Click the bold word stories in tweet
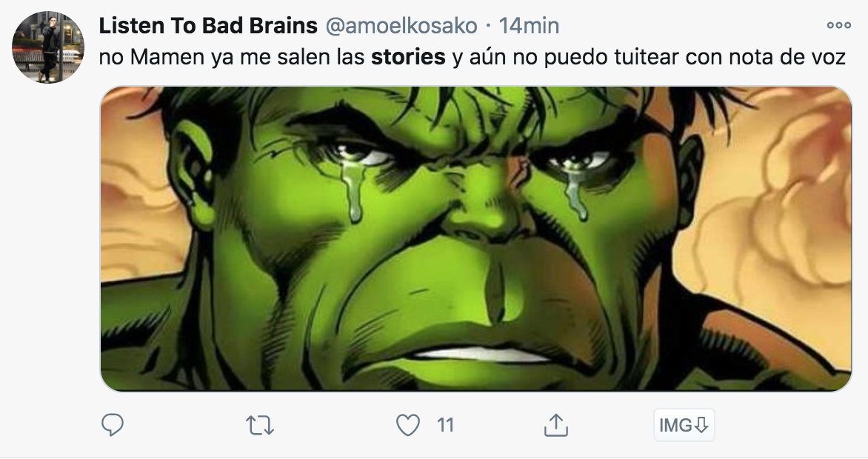The image size is (868, 459). click(408, 57)
